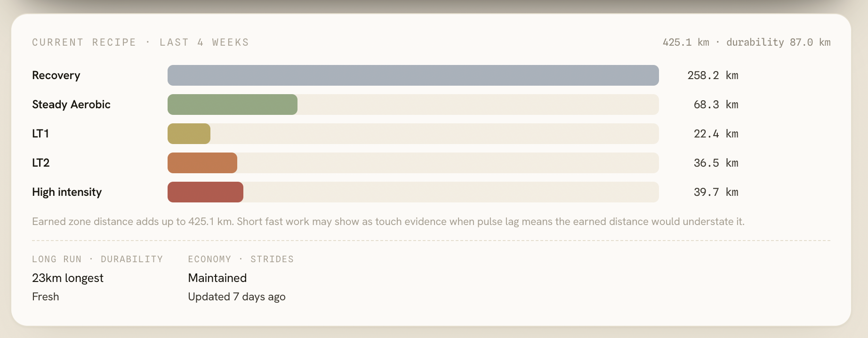Viewport: 868px width, 338px height.
Task: Click the earned zone distance note
Action: [388, 221]
